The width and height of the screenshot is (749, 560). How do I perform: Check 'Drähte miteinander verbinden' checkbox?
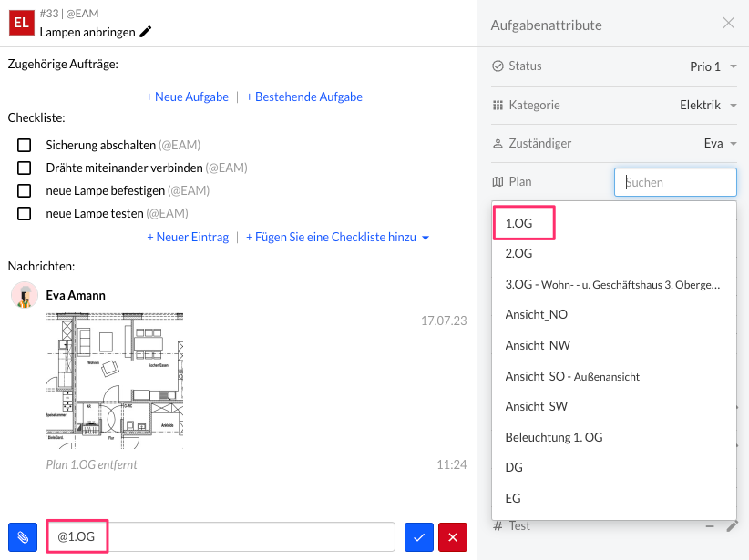pyautogui.click(x=25, y=168)
